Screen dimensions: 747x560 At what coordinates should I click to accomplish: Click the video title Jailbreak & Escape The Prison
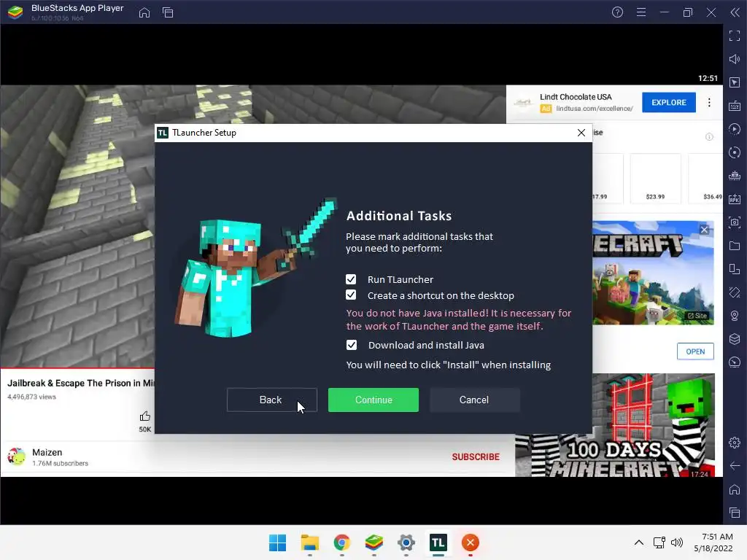pos(80,383)
